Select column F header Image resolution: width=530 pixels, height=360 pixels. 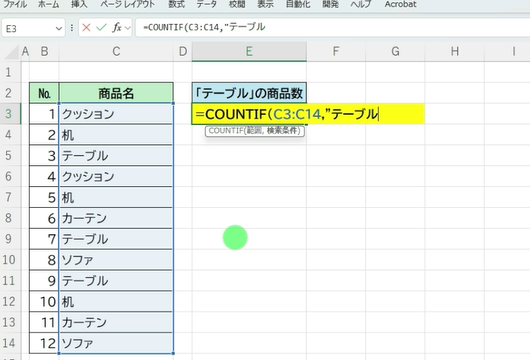(336, 52)
